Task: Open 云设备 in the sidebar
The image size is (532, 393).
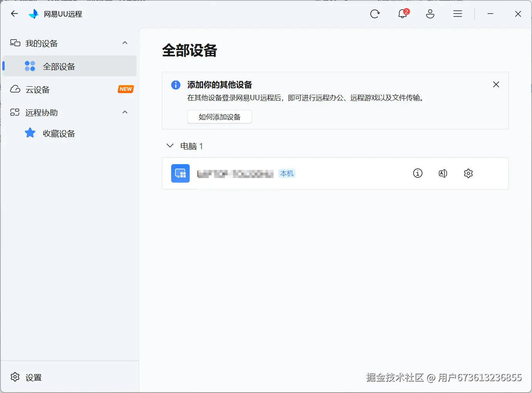Action: tap(69, 89)
